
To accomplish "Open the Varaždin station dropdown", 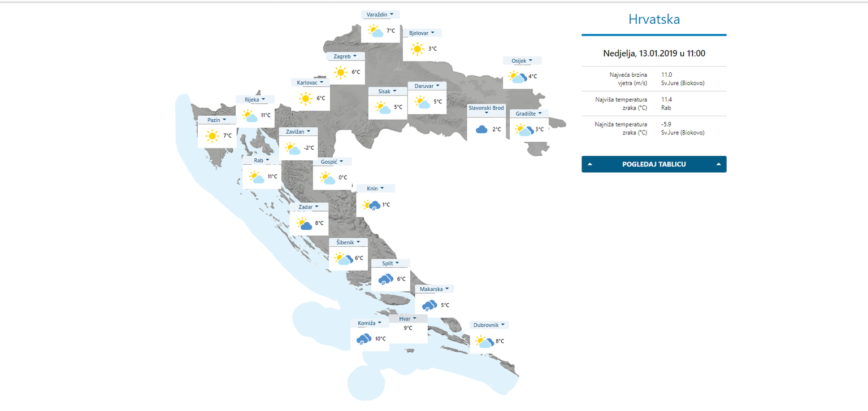I will (x=380, y=15).
